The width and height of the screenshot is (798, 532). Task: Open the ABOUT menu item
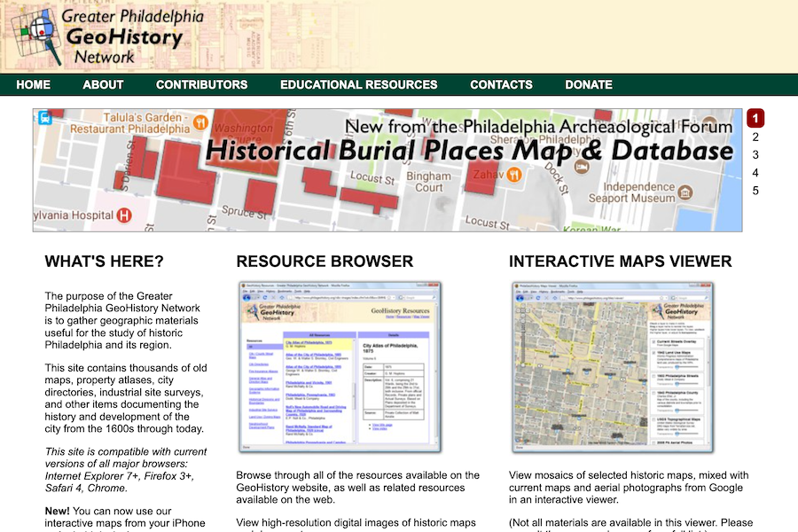tap(103, 85)
